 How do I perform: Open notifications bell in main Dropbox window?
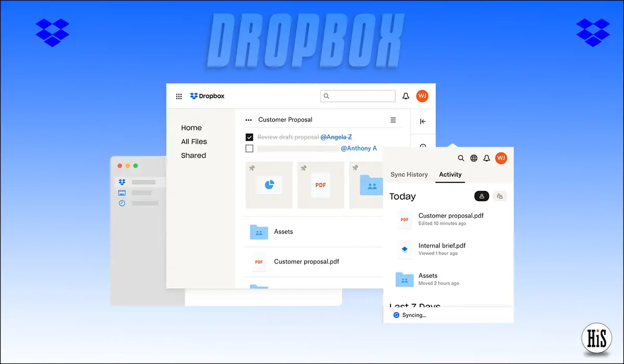[x=406, y=96]
